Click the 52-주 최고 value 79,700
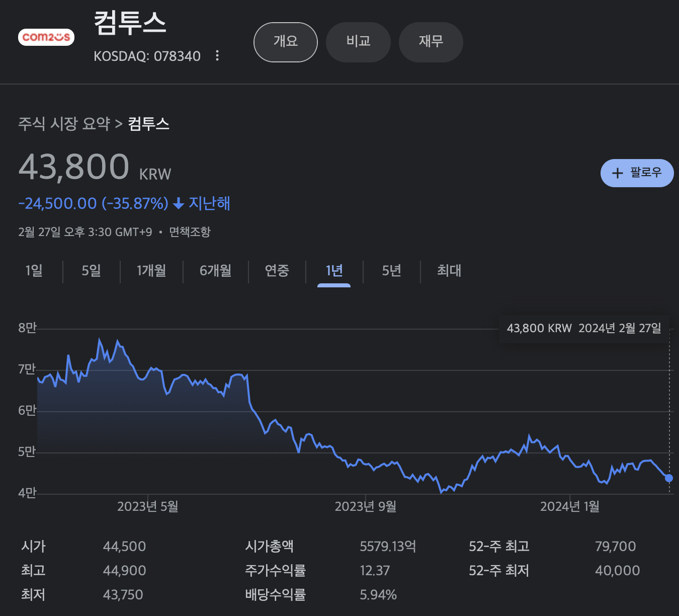The width and height of the screenshot is (679, 616). click(615, 547)
